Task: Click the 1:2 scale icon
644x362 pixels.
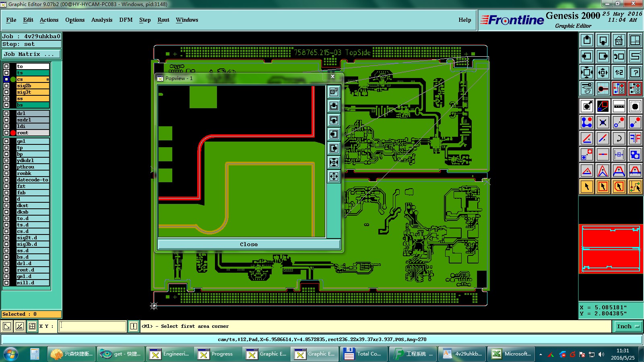Action: tap(619, 72)
